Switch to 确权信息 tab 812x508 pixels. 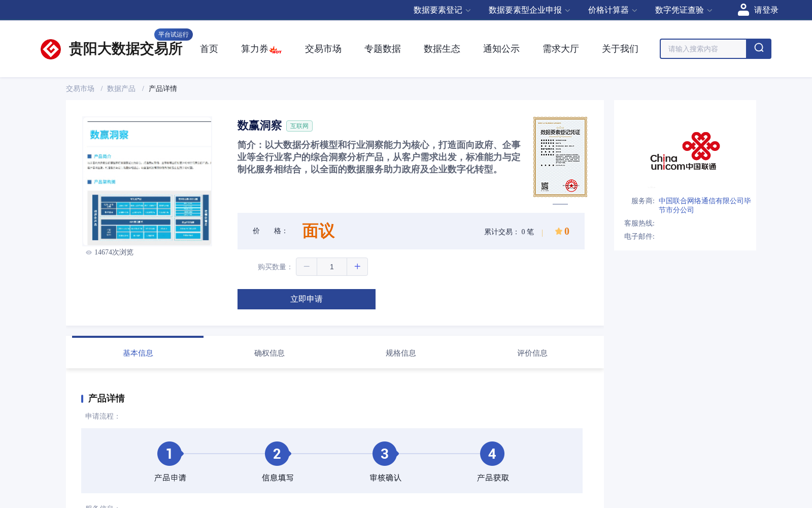[x=269, y=353]
